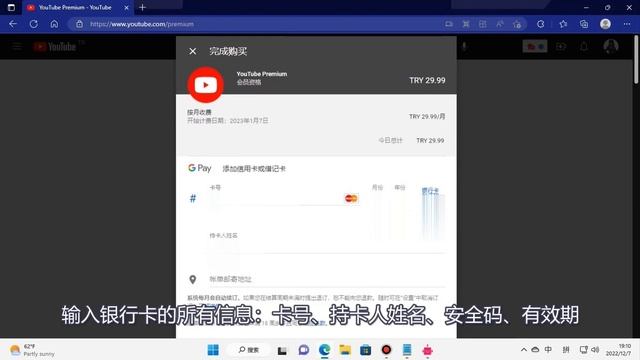The height and width of the screenshot is (360, 640).
Task: Open the Windows Start menu
Action: click(x=213, y=350)
